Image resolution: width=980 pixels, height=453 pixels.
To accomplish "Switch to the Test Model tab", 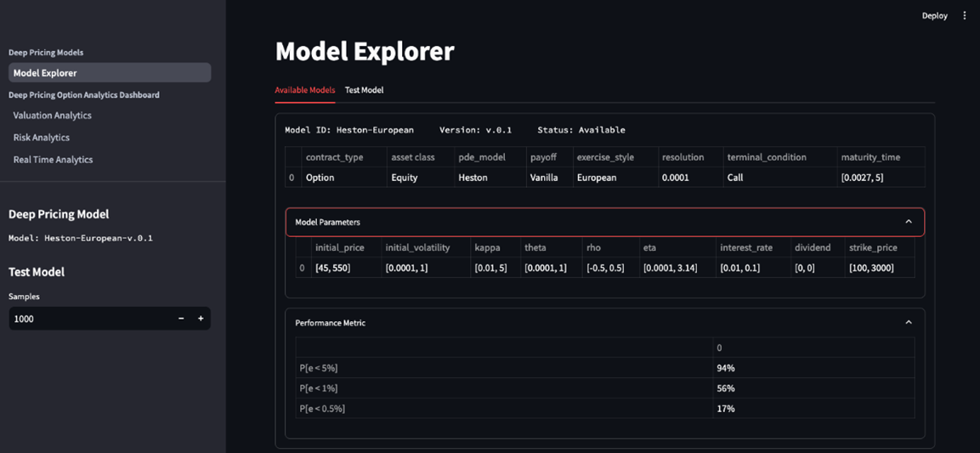I will pyautogui.click(x=364, y=90).
